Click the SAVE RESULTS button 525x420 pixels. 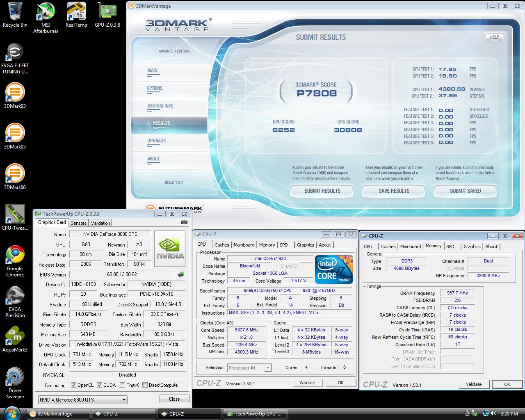pos(394,191)
